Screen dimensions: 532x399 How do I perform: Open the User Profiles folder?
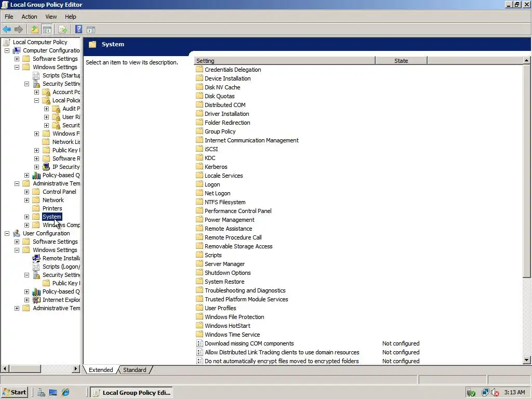coord(220,308)
